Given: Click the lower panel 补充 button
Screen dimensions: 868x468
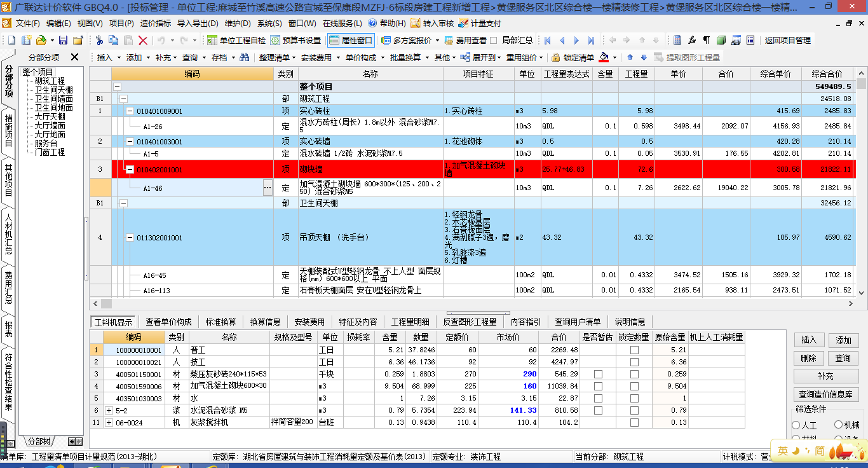Looking at the screenshot, I should (826, 376).
